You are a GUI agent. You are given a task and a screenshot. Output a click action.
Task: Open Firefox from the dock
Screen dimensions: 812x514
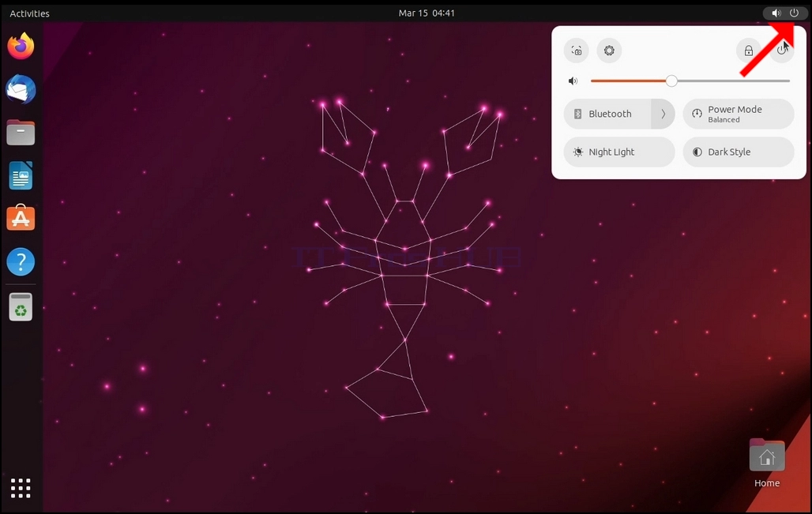[x=21, y=47]
